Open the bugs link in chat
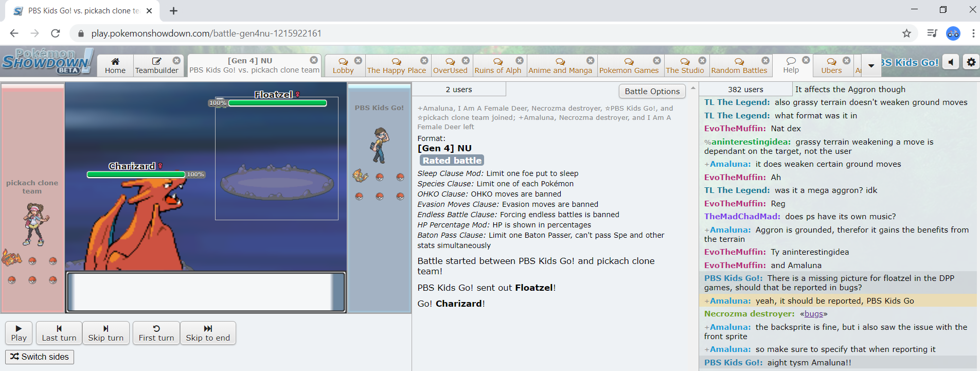This screenshot has height=371, width=980. [x=814, y=314]
